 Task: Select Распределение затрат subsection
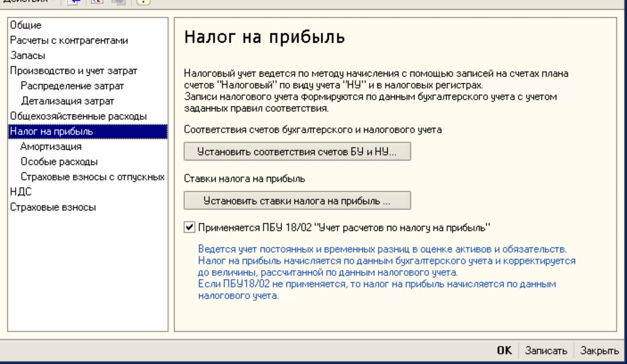point(72,86)
